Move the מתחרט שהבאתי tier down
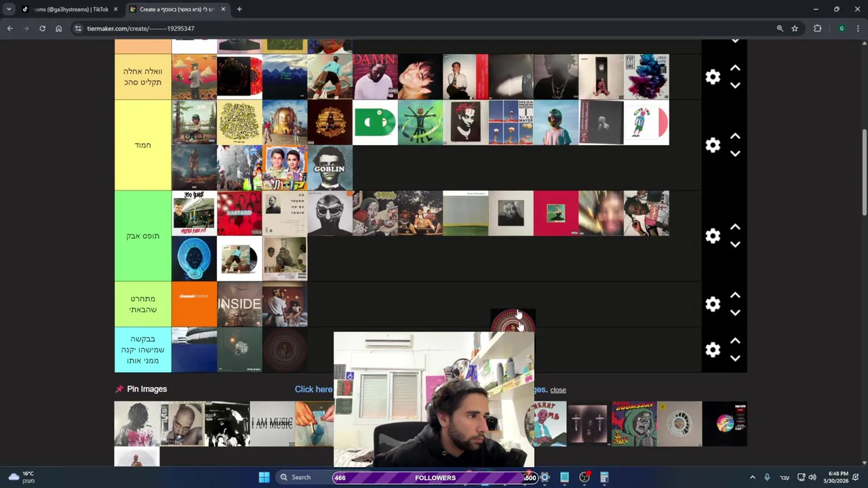Screen dimensions: 868x488 point(735,313)
